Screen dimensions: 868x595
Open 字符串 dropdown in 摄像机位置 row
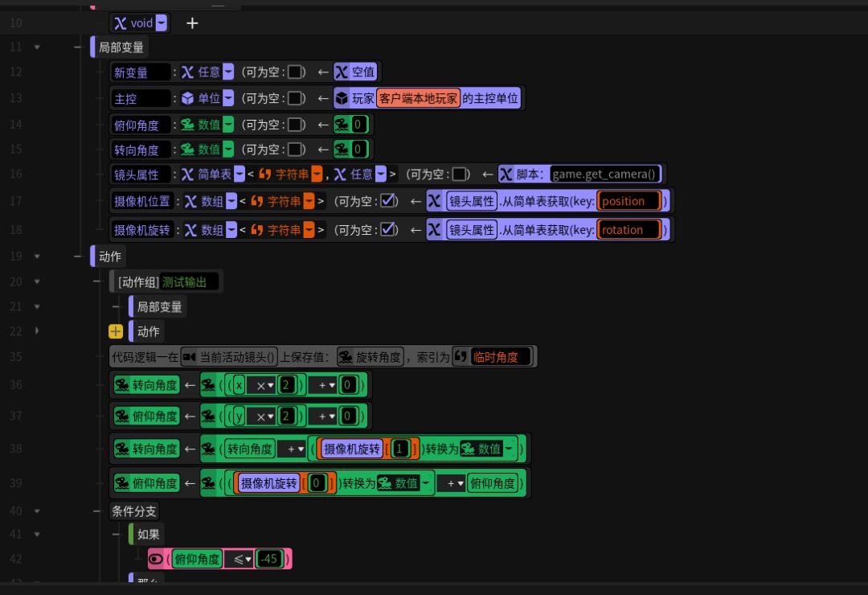(309, 200)
